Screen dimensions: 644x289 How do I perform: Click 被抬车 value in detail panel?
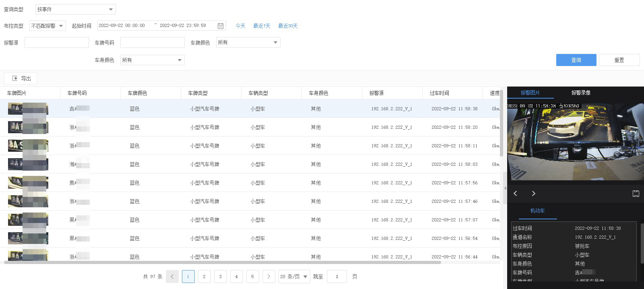tap(582, 246)
